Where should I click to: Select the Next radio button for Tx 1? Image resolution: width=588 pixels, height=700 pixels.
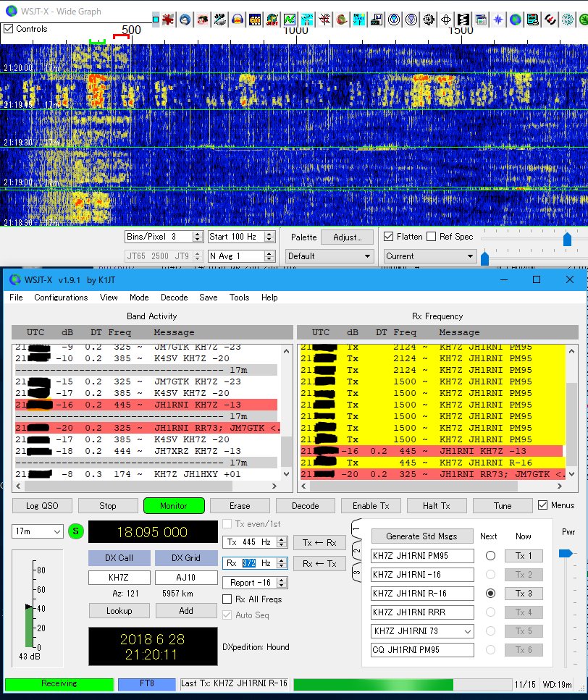point(490,556)
